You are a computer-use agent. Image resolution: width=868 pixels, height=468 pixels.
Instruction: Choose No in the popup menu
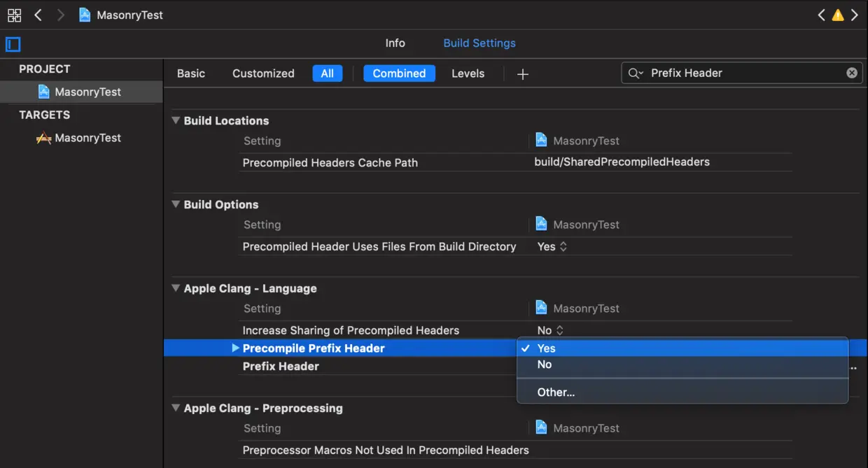coord(682,364)
